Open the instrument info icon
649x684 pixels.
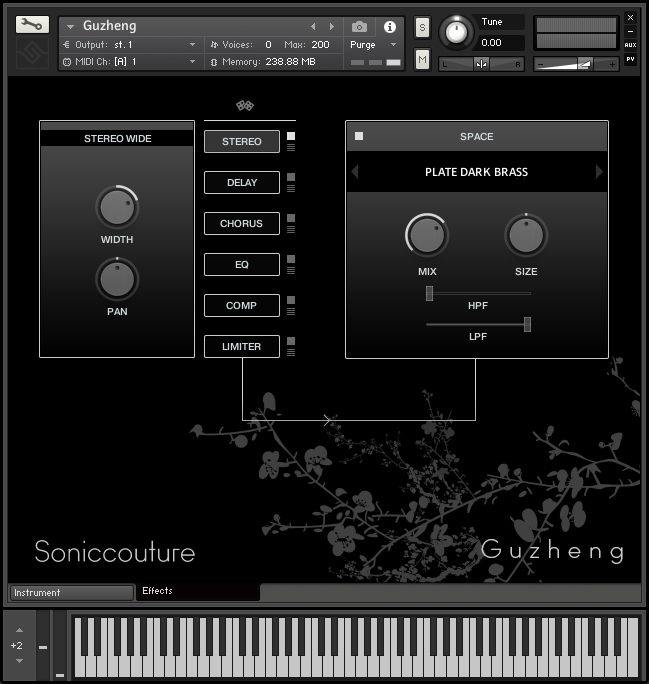coord(389,27)
